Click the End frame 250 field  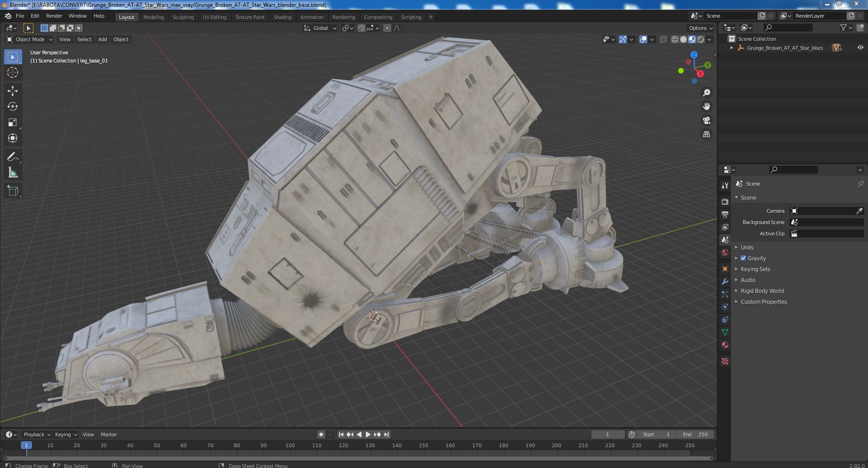[695, 435]
